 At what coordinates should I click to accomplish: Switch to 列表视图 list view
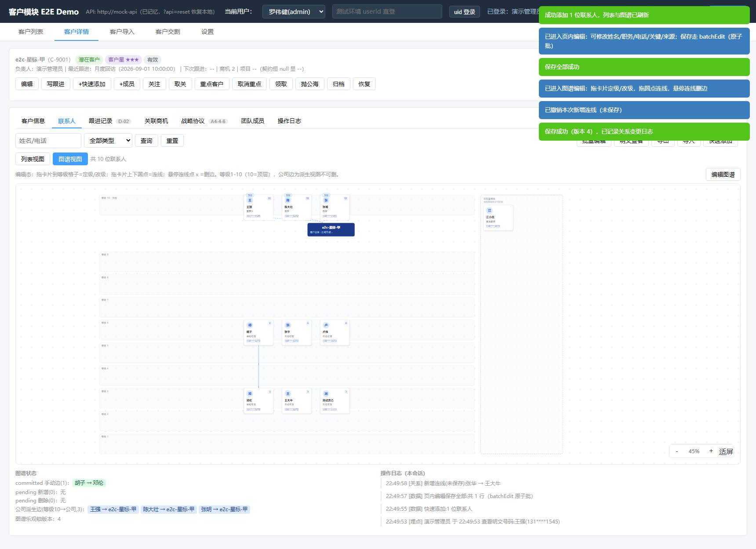coord(33,159)
